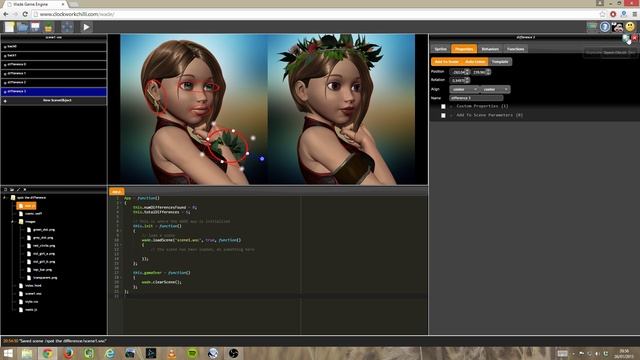Select the highlighted app.js file in the tree
The image size is (640, 360).
point(27,206)
